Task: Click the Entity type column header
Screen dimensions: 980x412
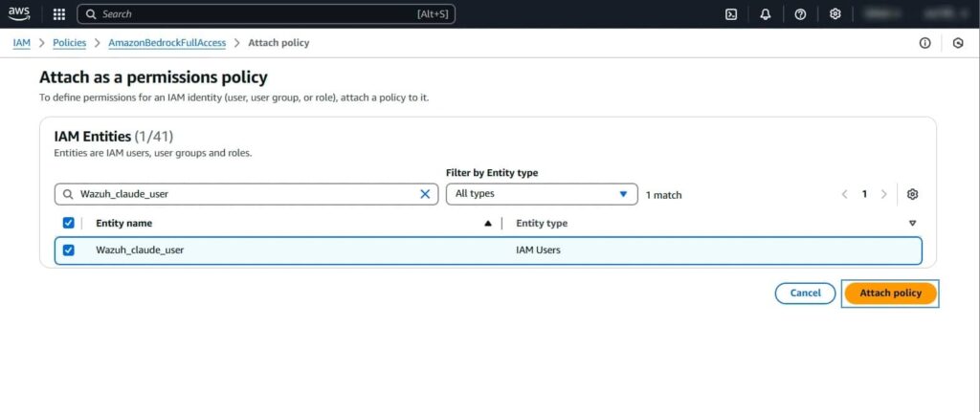Action: coord(542,224)
